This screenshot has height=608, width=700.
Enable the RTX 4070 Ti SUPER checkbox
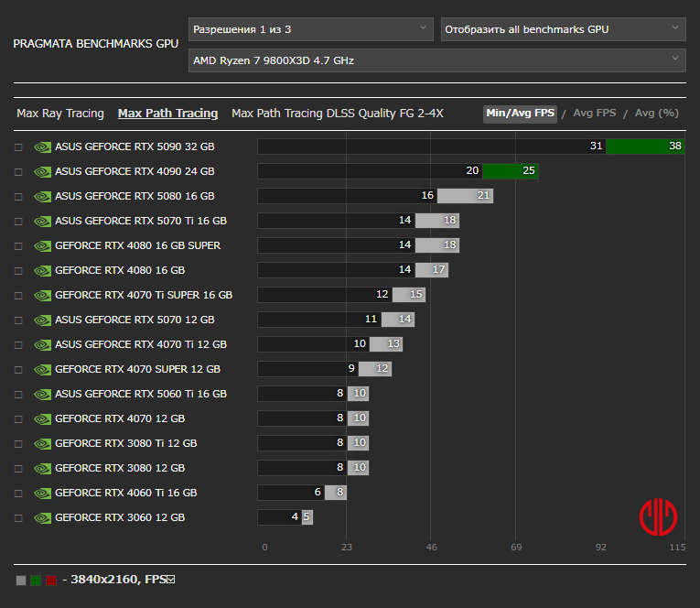(x=18, y=295)
